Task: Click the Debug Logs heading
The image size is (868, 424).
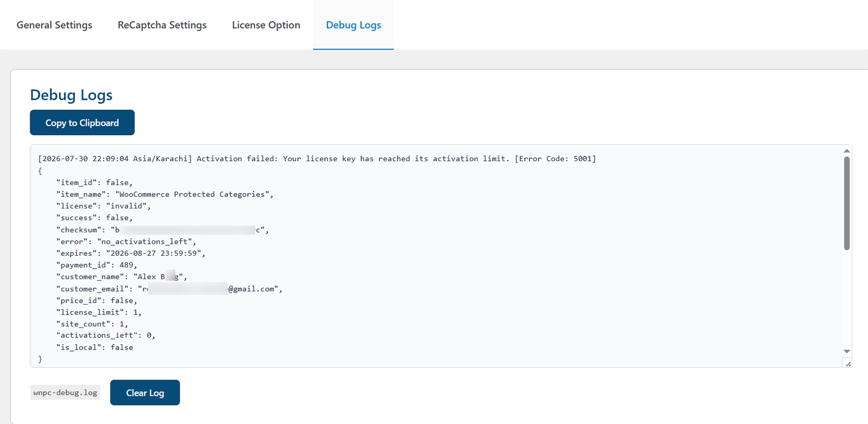Action: pyautogui.click(x=71, y=95)
